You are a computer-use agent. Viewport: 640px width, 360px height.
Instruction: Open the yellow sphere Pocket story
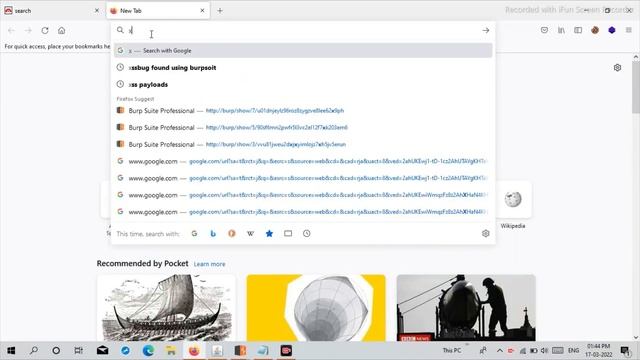click(x=316, y=308)
